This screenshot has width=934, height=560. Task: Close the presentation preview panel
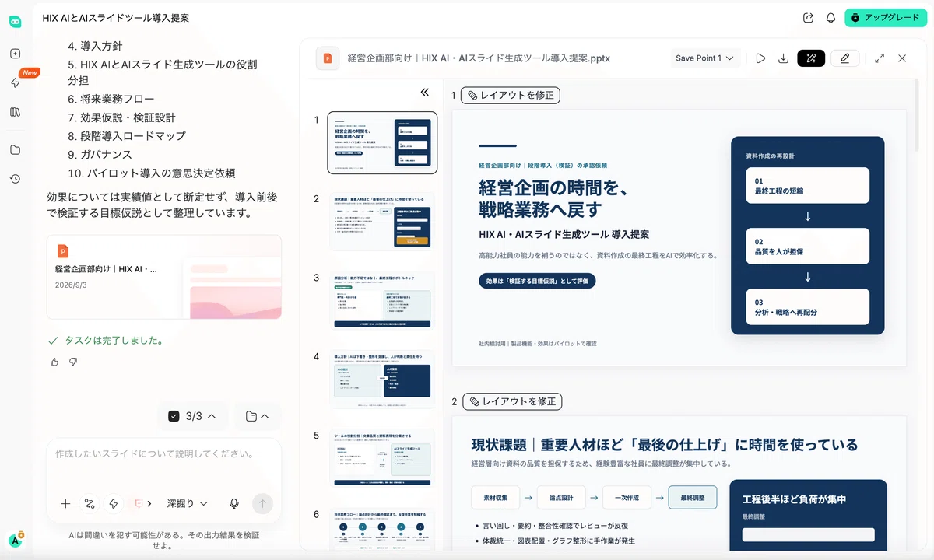coord(902,58)
